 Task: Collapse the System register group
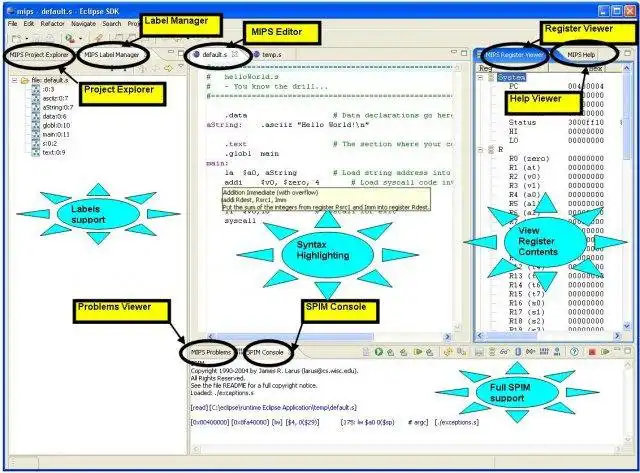[x=480, y=77]
